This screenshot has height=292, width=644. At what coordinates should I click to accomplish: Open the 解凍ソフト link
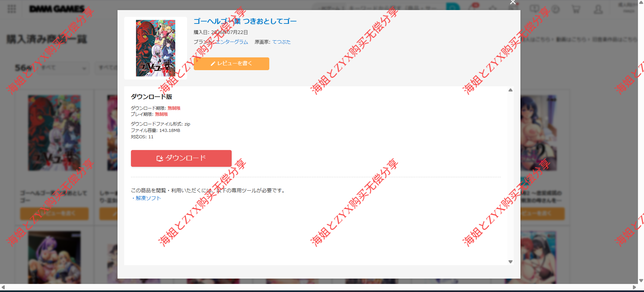pos(148,198)
